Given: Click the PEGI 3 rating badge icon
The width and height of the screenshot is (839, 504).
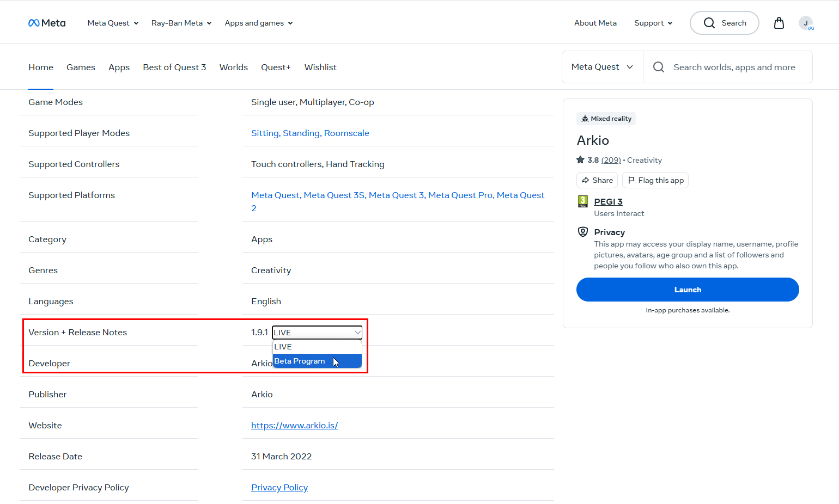Looking at the screenshot, I should coord(583,202).
